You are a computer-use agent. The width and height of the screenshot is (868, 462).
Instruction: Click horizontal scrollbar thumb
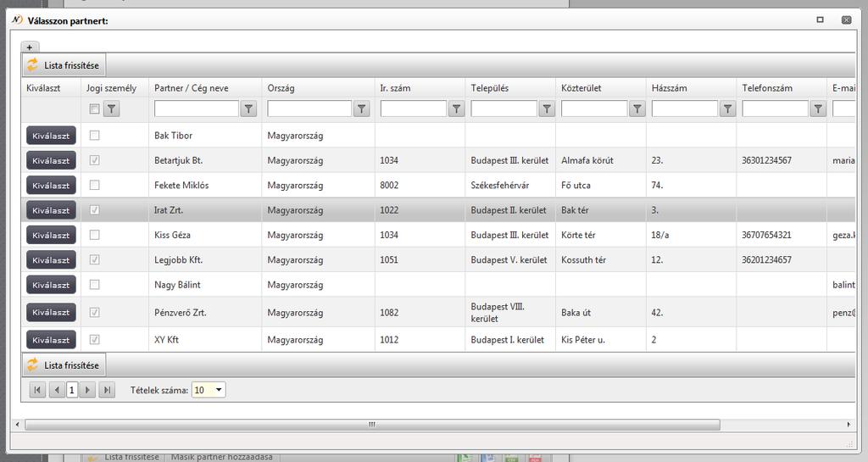[372, 425]
